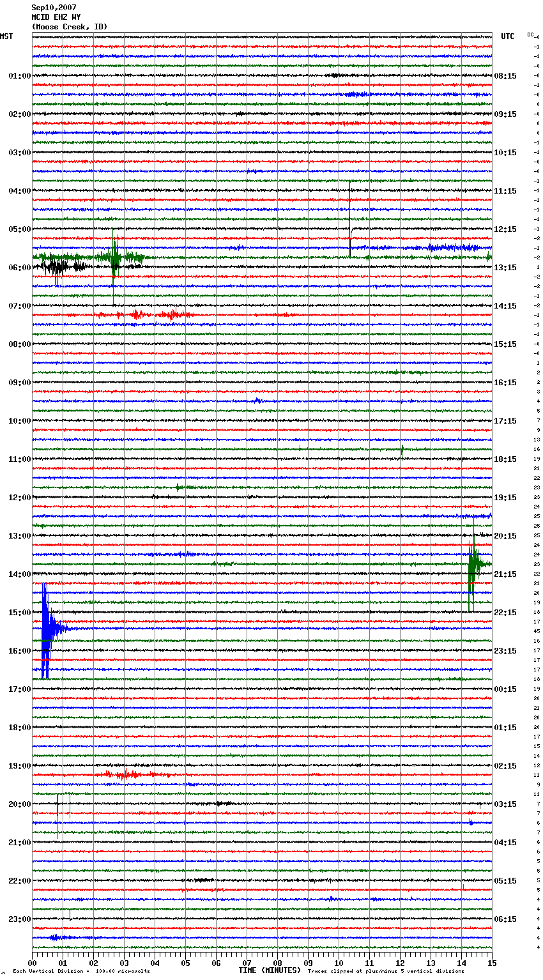Viewport: 543px width, 980px height.
Task: Click the bottom axis minute tick label 05
Action: 186,963
